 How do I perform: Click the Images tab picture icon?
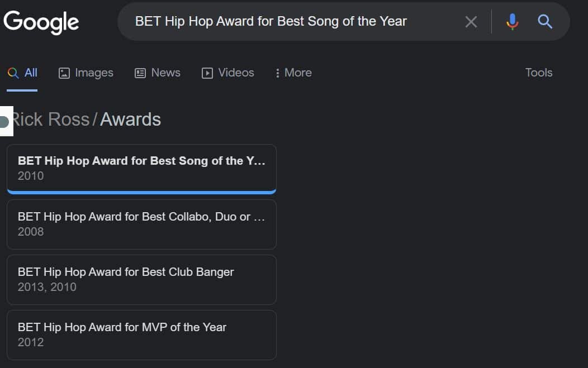64,73
